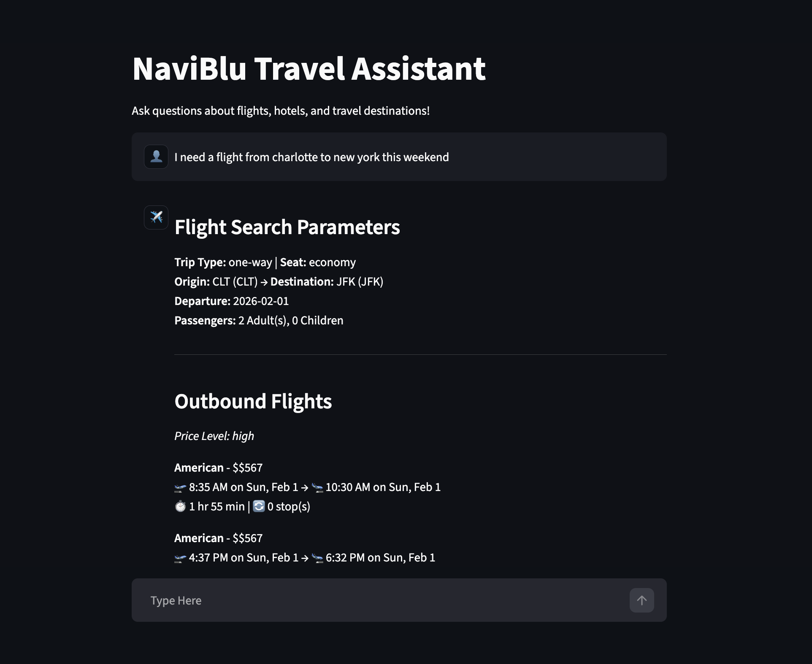Click the Type Here input field
The image size is (812, 664).
click(295, 600)
